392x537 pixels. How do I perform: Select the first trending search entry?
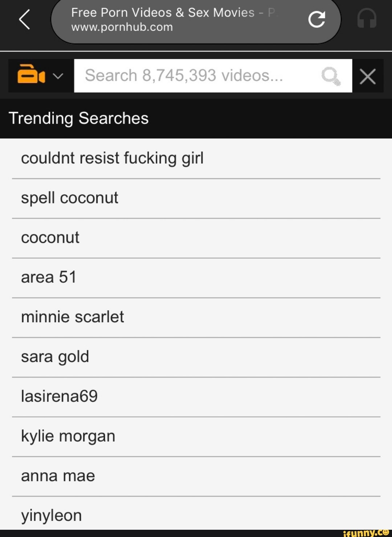[112, 158]
